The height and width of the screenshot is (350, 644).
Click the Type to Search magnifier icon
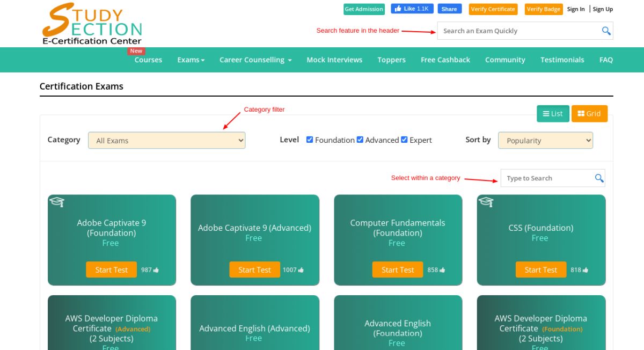tap(599, 178)
